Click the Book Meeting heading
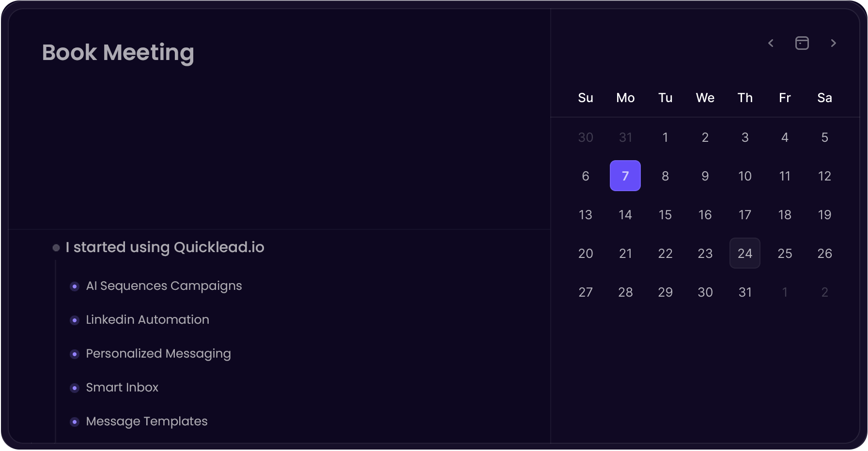This screenshot has width=868, height=451. pyautogui.click(x=118, y=52)
